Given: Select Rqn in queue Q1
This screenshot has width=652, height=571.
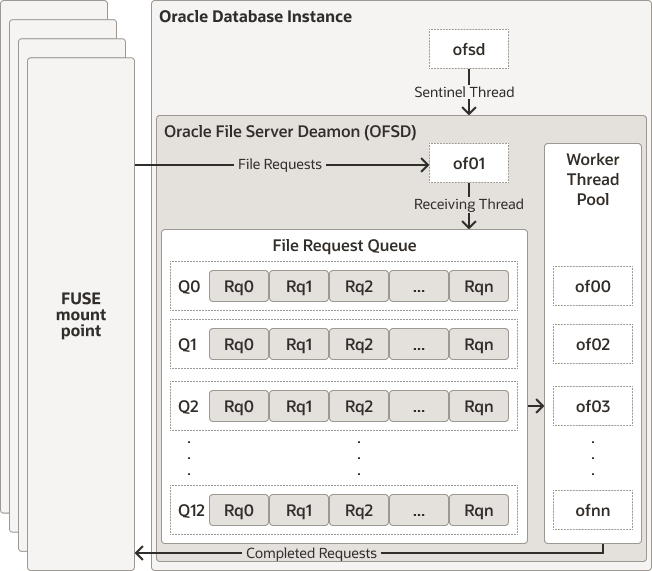Looking at the screenshot, I should (479, 344).
